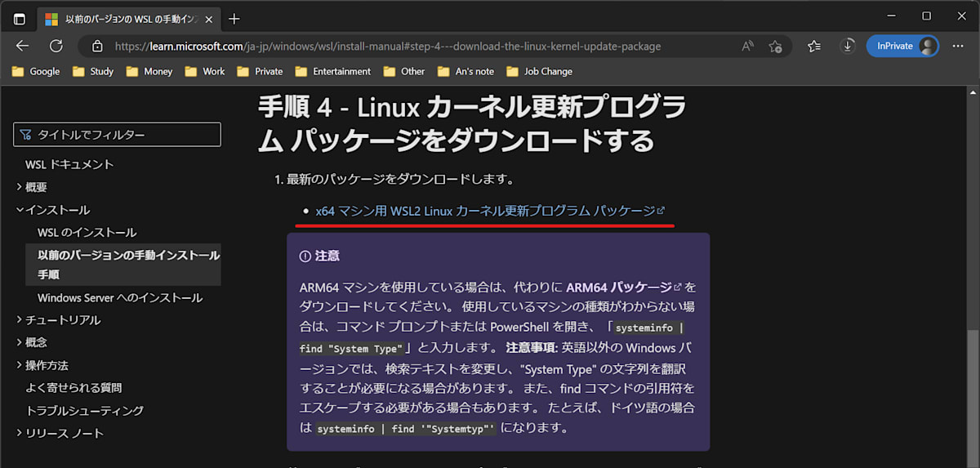The image size is (980, 468).
Task: Open the Study bookmarks folder
Action: click(x=92, y=71)
